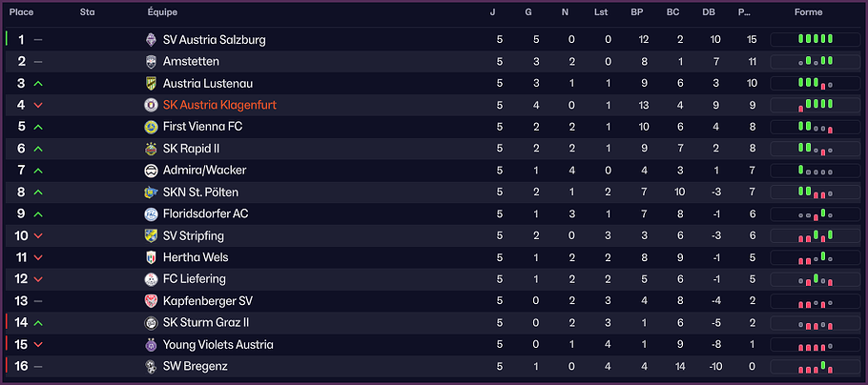Image resolution: width=868 pixels, height=385 pixels.
Task: Open the SK Austria Klagenfurt team page
Action: tap(219, 105)
